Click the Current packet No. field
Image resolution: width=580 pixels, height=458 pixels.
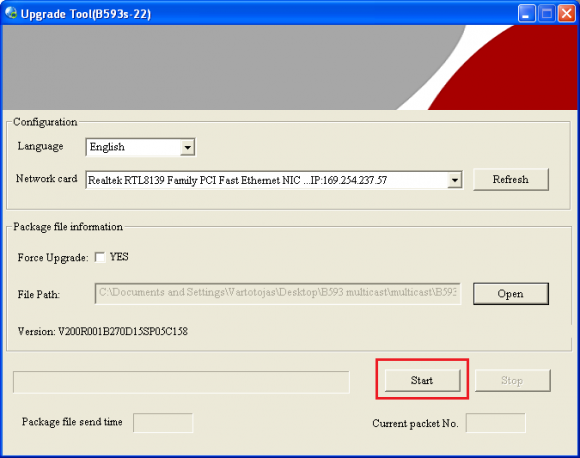(x=496, y=422)
